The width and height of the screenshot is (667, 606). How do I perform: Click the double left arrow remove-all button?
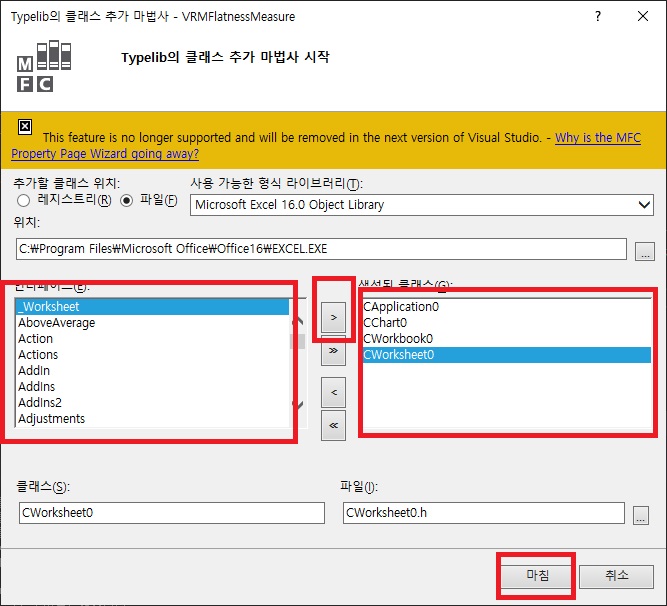click(333, 425)
